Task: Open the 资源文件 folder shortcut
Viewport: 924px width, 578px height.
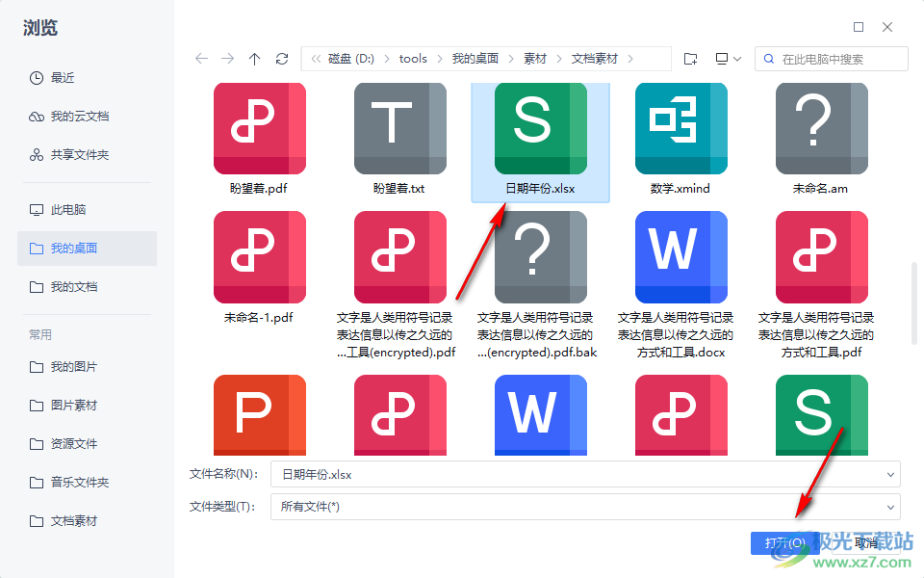Action: pos(88,443)
